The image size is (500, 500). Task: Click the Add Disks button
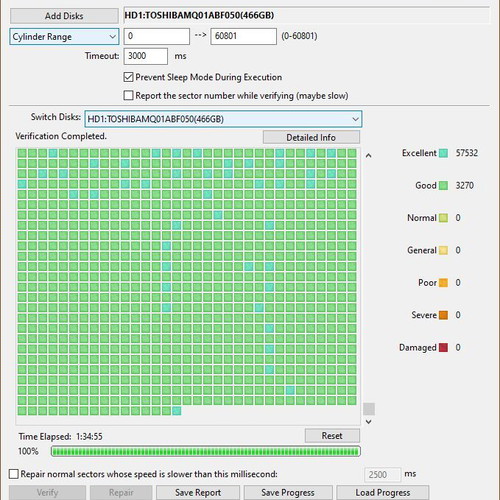(64, 16)
